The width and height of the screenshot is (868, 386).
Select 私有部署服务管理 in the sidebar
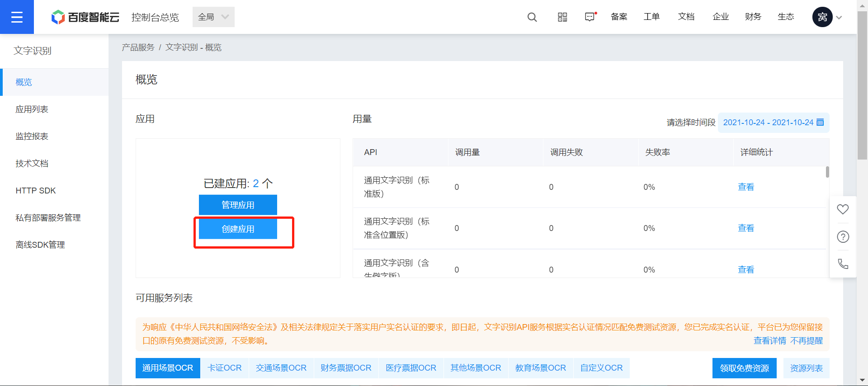click(x=55, y=218)
